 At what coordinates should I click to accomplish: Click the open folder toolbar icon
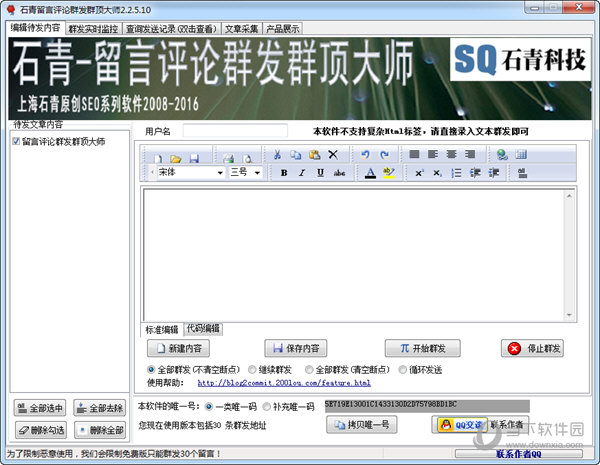[x=176, y=158]
